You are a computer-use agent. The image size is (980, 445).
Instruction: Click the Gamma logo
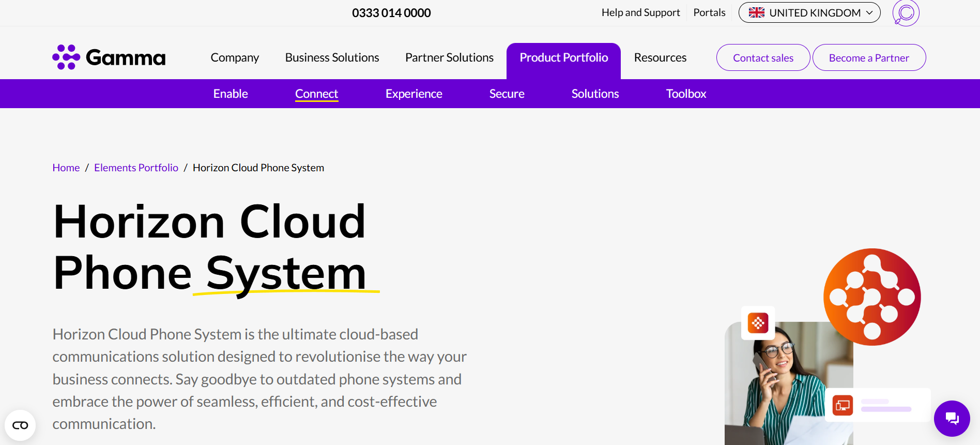109,57
